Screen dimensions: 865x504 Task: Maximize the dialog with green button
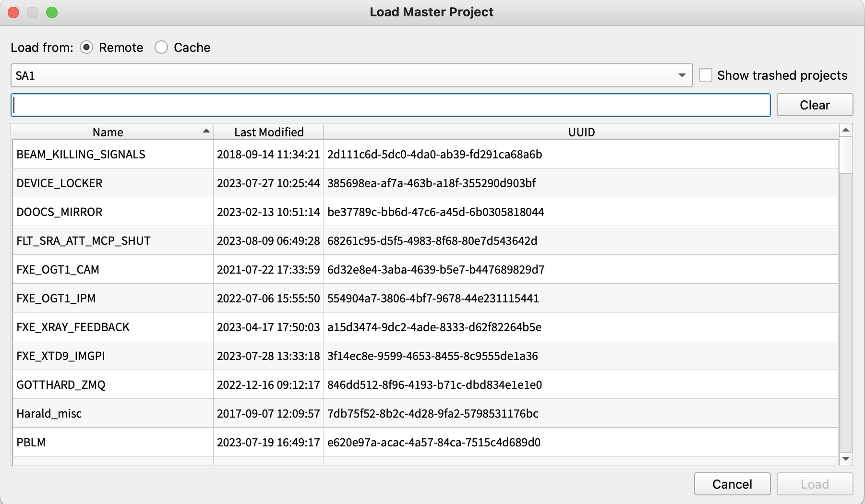tap(52, 12)
